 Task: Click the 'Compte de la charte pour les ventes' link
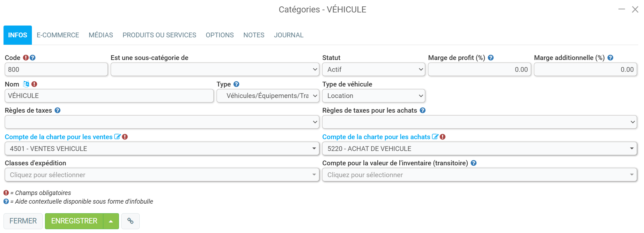tap(59, 137)
